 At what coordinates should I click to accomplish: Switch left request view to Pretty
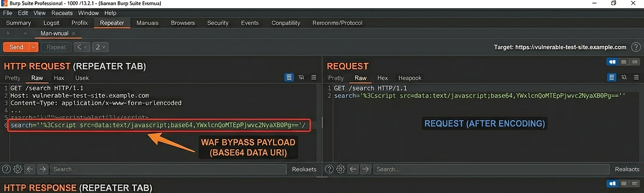13,78
